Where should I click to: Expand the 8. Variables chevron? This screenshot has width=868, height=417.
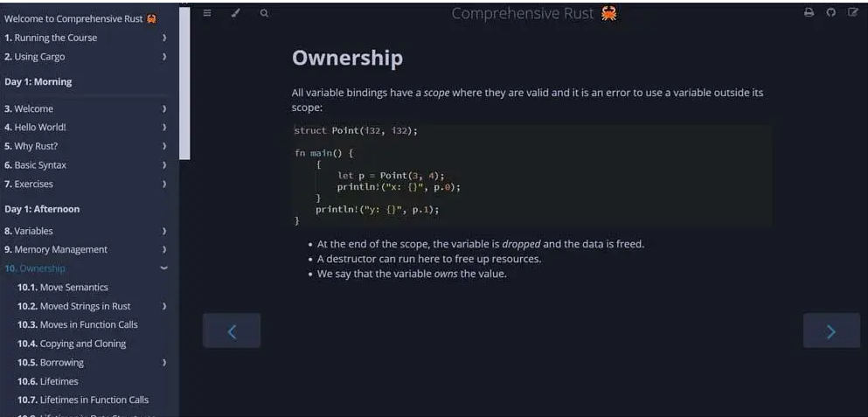click(x=164, y=231)
